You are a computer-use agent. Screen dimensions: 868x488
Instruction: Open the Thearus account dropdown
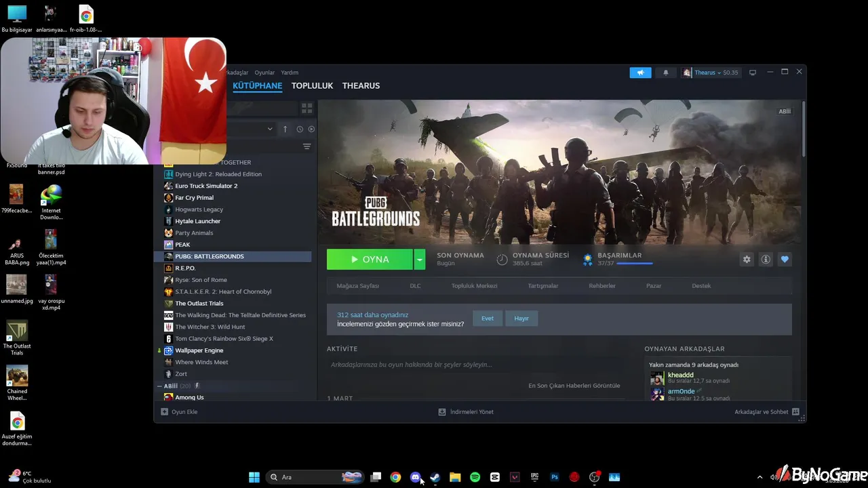(711, 73)
